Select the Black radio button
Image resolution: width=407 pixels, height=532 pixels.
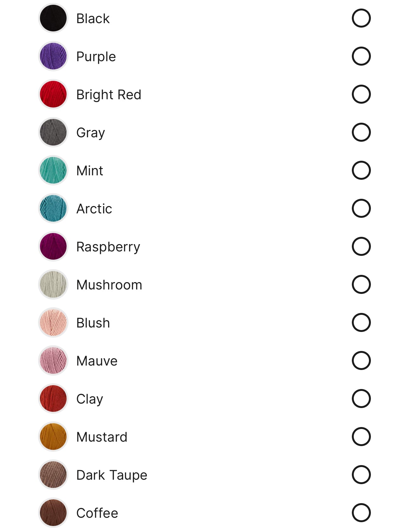pos(361,18)
